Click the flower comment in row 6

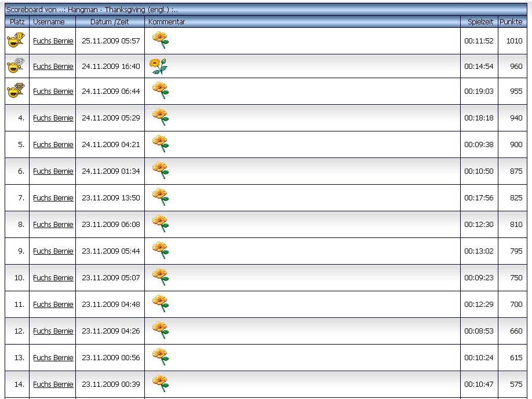161,170
